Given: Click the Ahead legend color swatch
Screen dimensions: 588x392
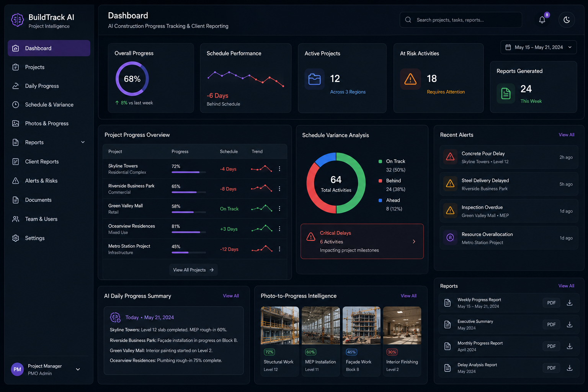Looking at the screenshot, I should click(380, 200).
